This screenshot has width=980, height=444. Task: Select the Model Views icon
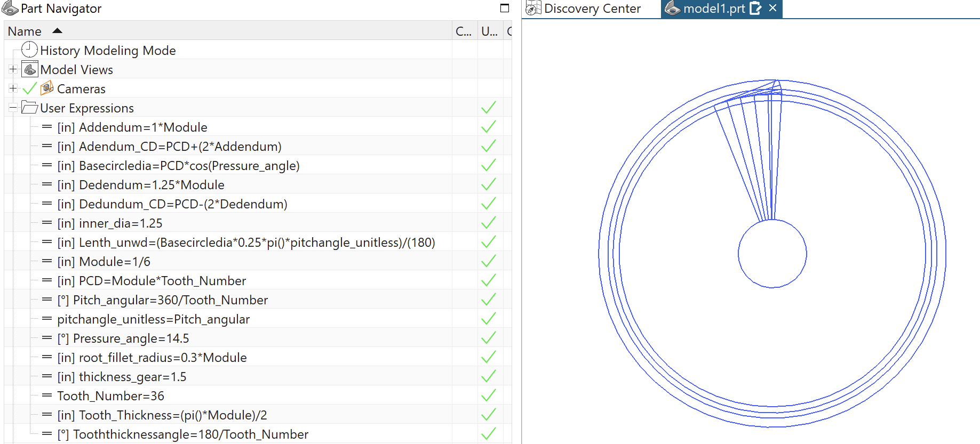click(30, 69)
